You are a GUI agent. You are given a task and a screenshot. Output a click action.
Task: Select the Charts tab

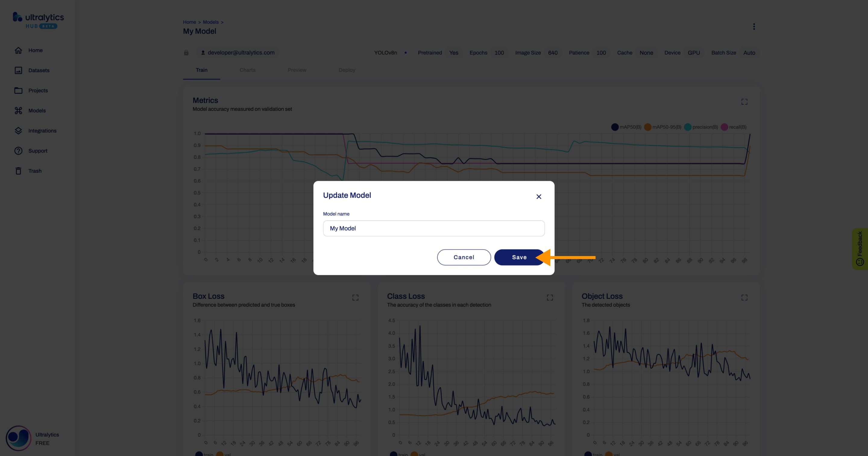tap(247, 70)
